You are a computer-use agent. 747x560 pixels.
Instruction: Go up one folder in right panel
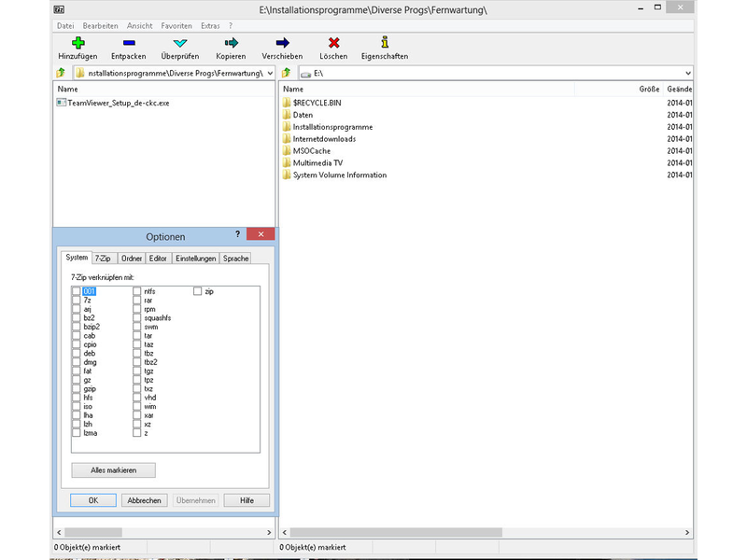[287, 73]
